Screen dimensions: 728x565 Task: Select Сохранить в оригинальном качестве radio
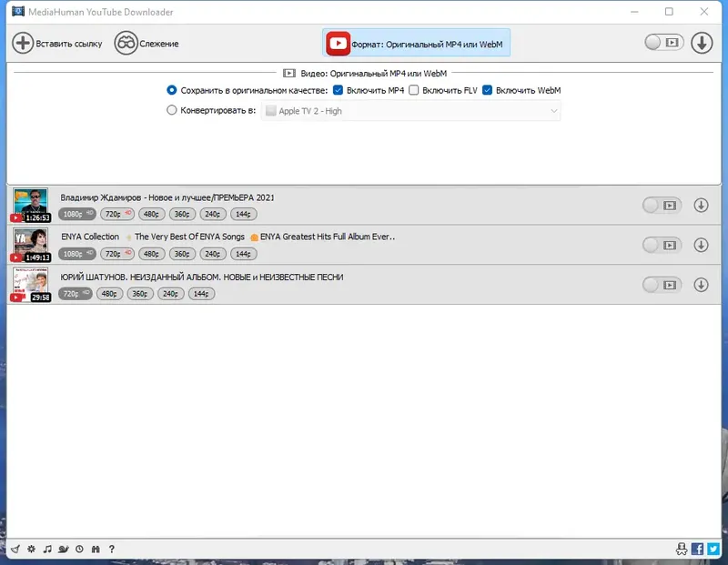tap(172, 90)
